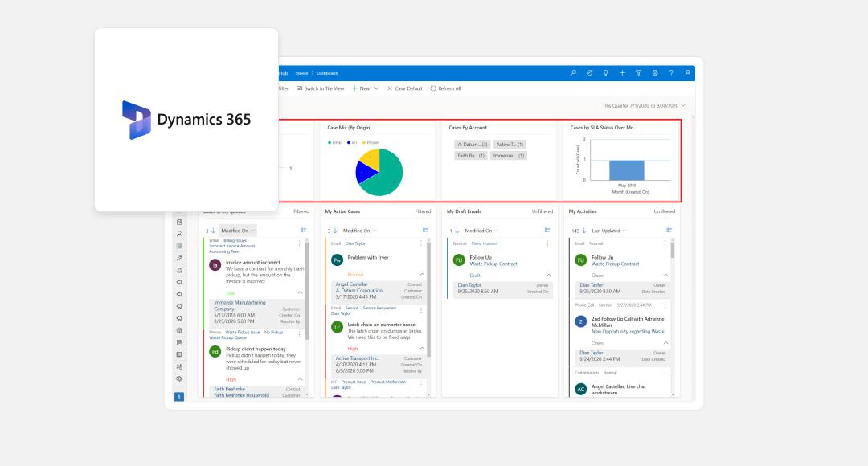Click the A. Datum (3) account tag
This screenshot has height=466, width=868.
click(472, 145)
